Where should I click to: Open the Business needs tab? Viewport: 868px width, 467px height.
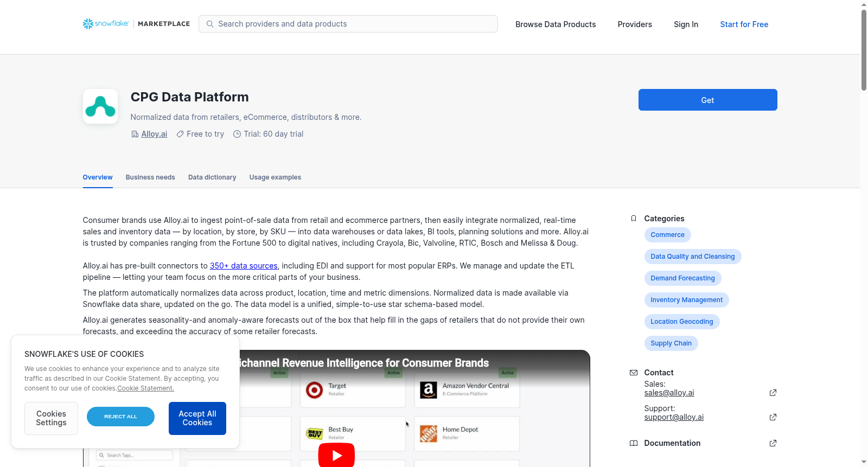click(150, 177)
